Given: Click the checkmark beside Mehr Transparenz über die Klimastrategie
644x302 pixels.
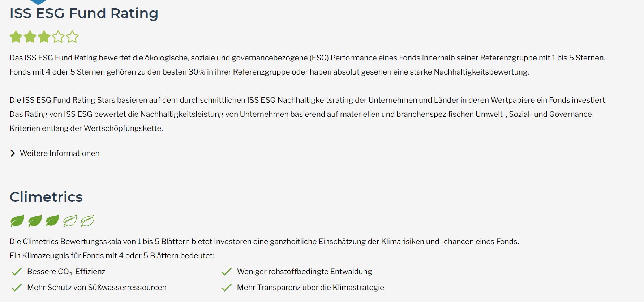Looking at the screenshot, I should [226, 287].
